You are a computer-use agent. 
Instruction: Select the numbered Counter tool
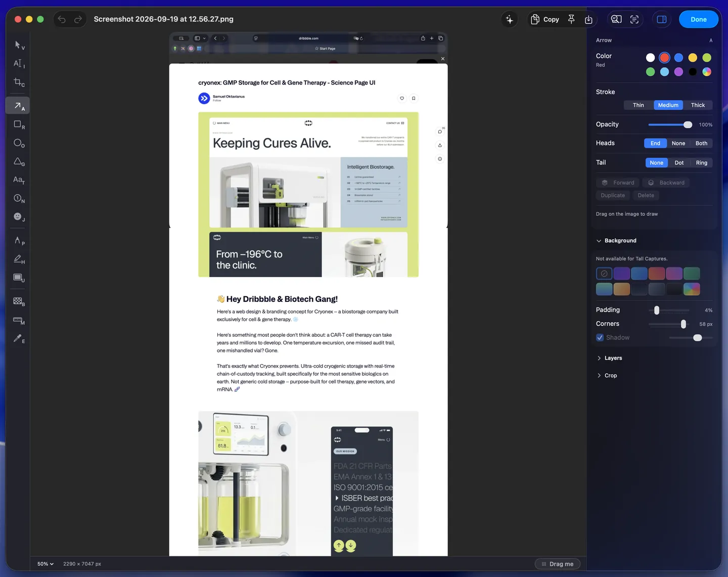pyautogui.click(x=19, y=199)
